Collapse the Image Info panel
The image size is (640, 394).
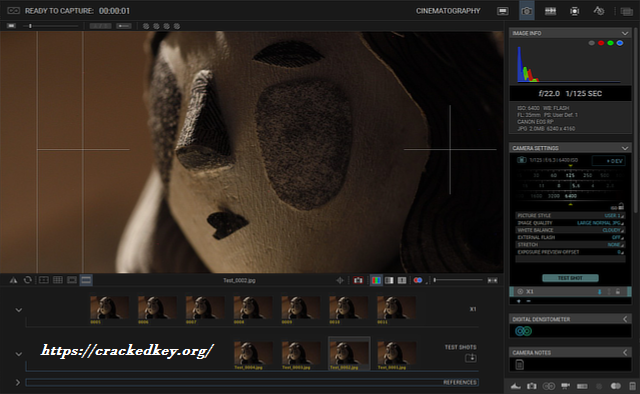(624, 33)
